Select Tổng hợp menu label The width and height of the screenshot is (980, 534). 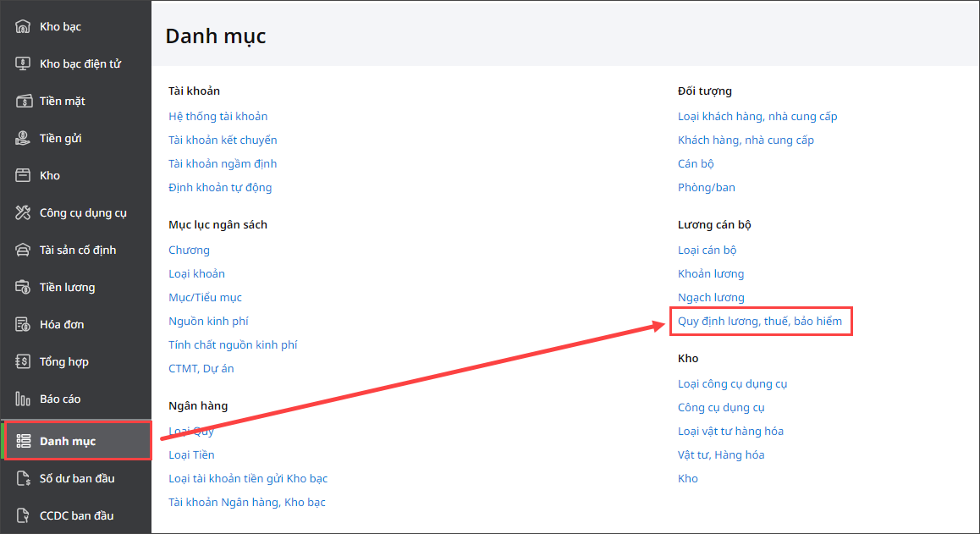64,361
